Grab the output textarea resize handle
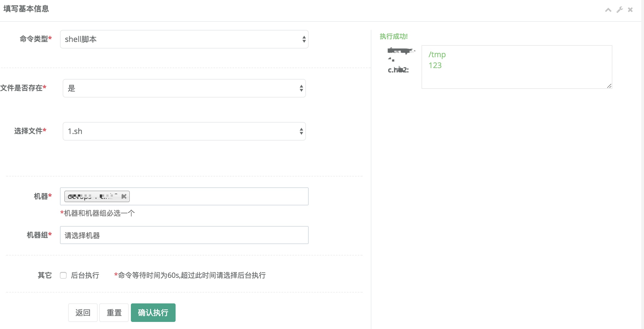 point(609,86)
